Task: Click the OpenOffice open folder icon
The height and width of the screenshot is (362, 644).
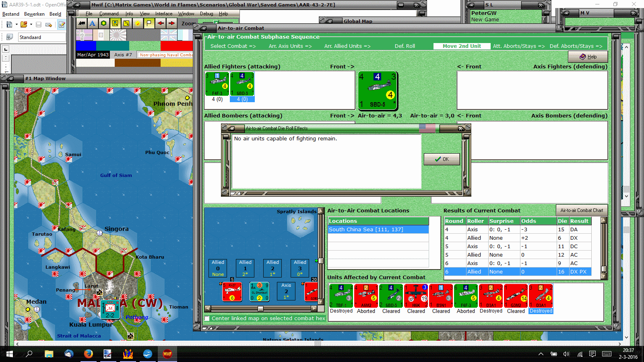Action: [24, 25]
